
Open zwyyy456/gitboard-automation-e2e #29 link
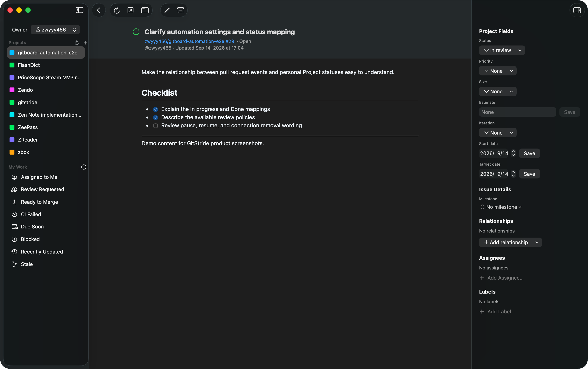[189, 41]
